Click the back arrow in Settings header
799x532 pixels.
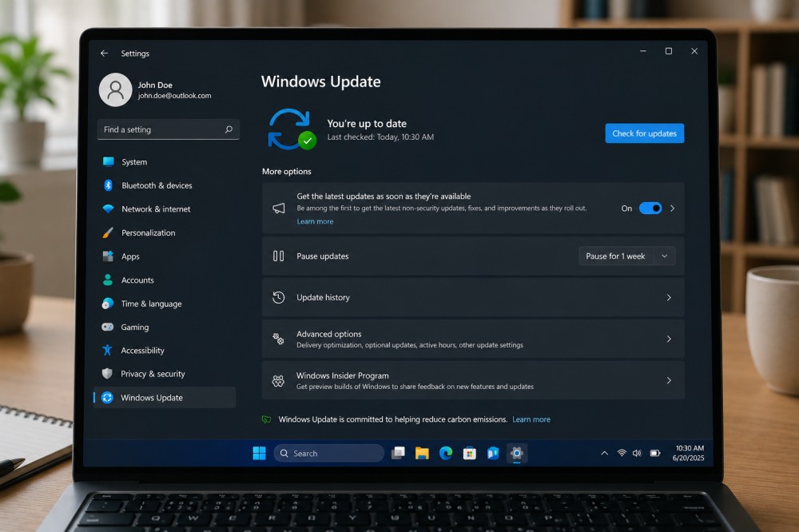point(105,53)
